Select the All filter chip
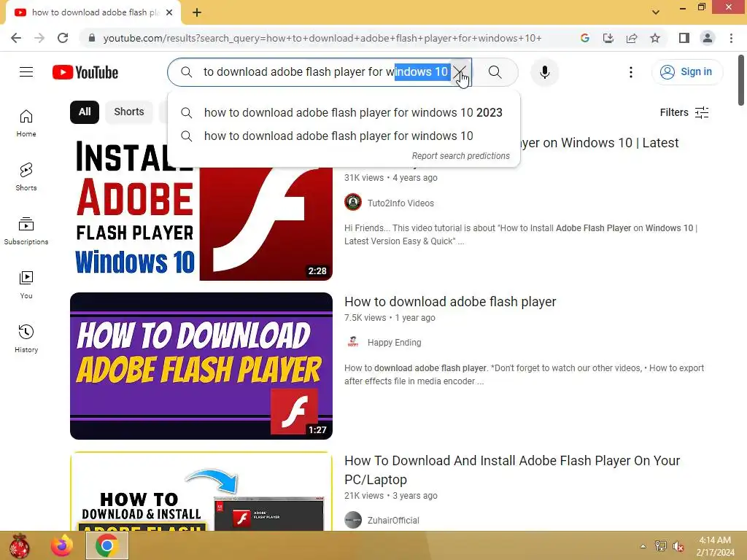 [x=85, y=112]
